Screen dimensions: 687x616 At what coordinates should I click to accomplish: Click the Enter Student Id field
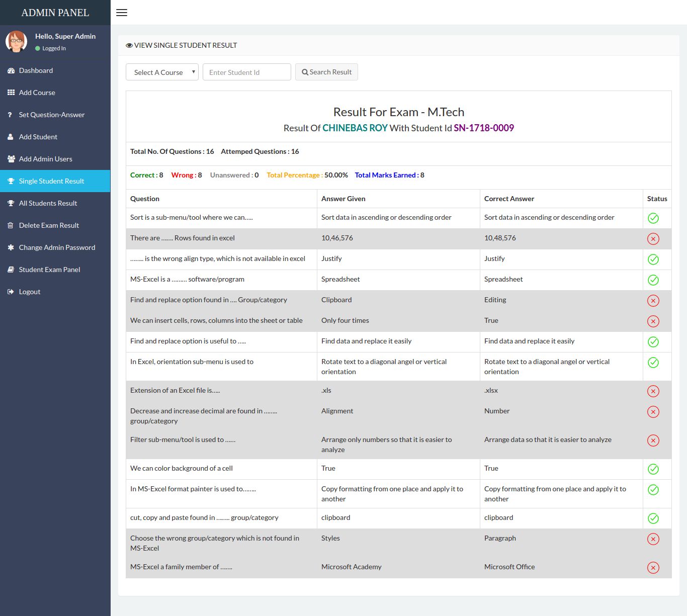(246, 72)
